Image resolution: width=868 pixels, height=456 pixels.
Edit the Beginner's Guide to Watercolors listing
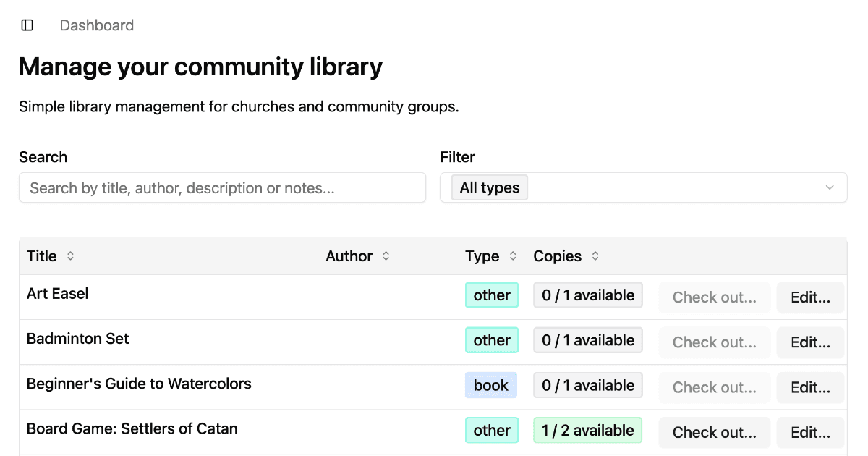coord(810,387)
